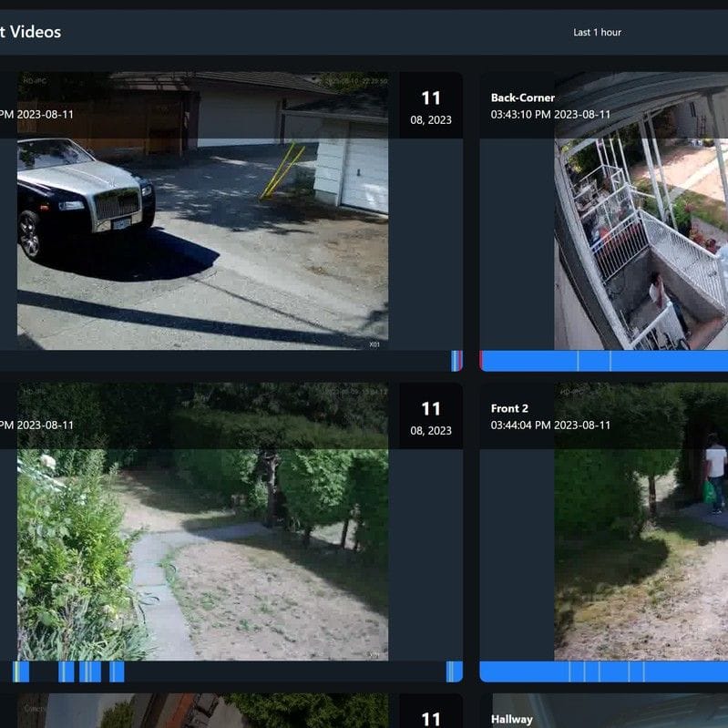This screenshot has height=728, width=728.
Task: Click the date badge beside the driveway video
Action: pyautogui.click(x=430, y=107)
